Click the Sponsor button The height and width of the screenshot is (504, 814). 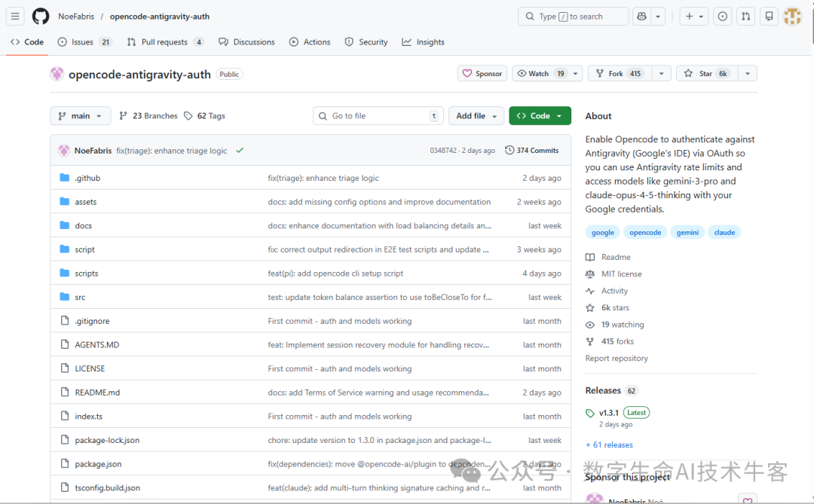(x=482, y=73)
